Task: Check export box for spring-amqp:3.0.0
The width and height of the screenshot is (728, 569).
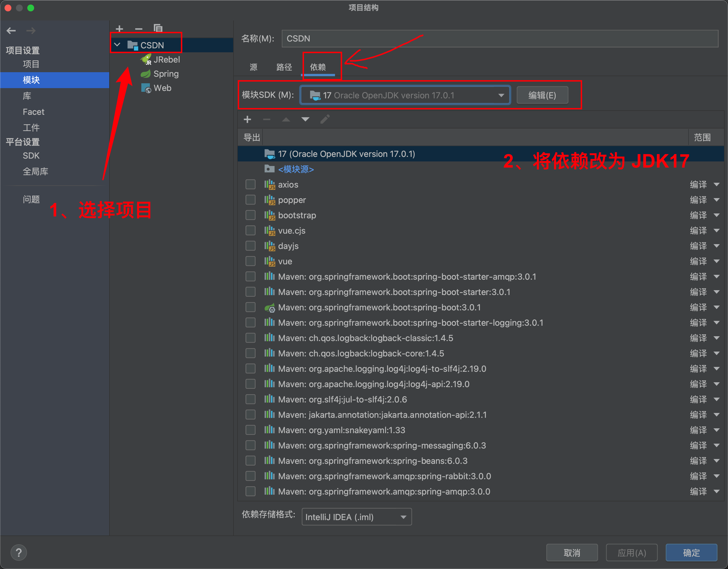Action: [x=250, y=491]
